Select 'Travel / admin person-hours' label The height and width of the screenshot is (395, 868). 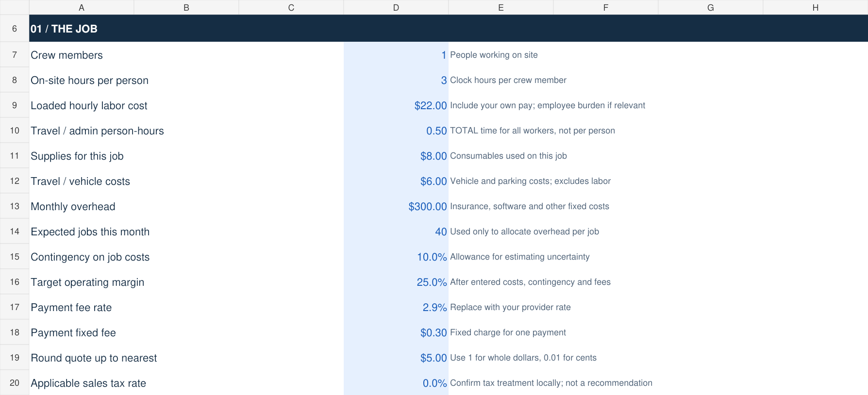pyautogui.click(x=97, y=131)
